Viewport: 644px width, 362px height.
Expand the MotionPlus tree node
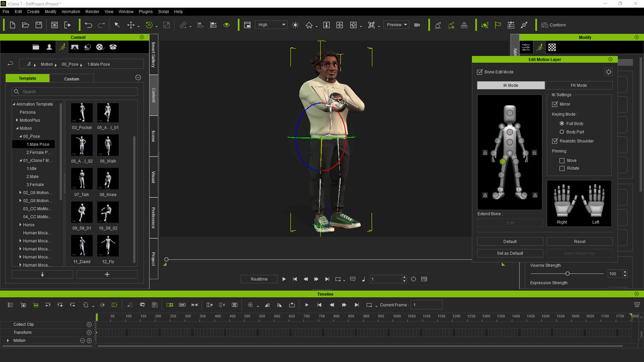(x=17, y=120)
